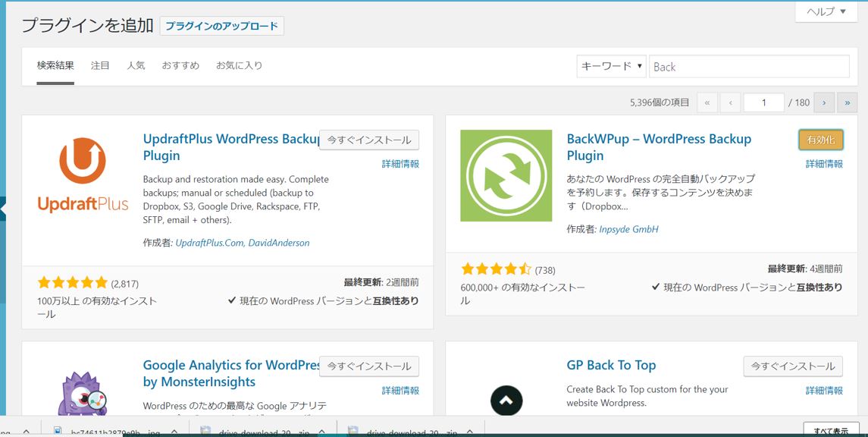Go to first results page («)
This screenshot has width=868, height=437.
(x=707, y=102)
